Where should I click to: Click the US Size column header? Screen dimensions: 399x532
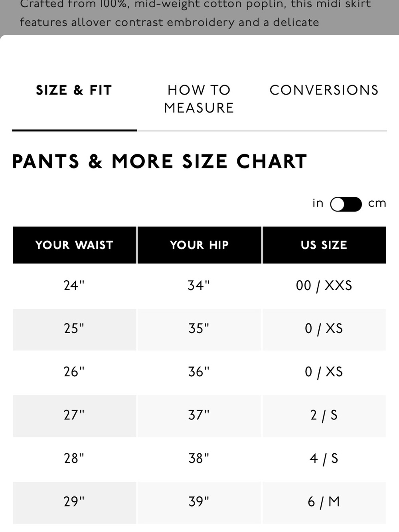[x=324, y=245]
